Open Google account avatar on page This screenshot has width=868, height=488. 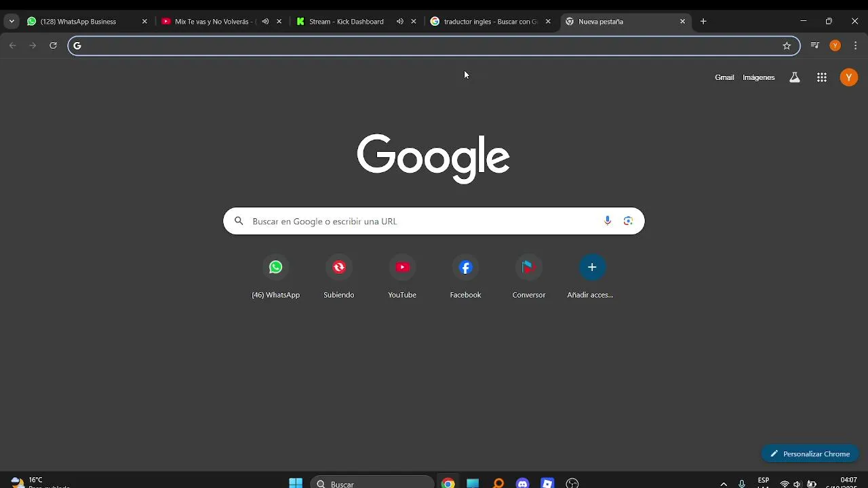click(849, 77)
